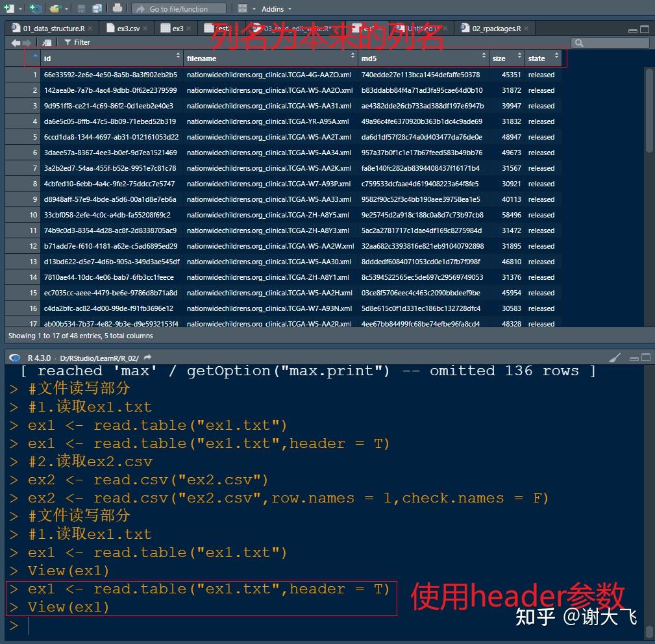Click the New File icon
655x644 pixels.
[8, 8]
